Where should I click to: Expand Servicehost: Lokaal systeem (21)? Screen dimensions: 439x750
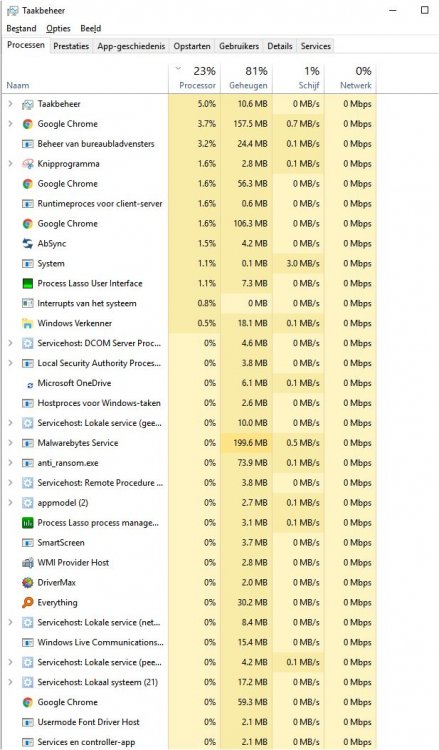[x=11, y=682]
